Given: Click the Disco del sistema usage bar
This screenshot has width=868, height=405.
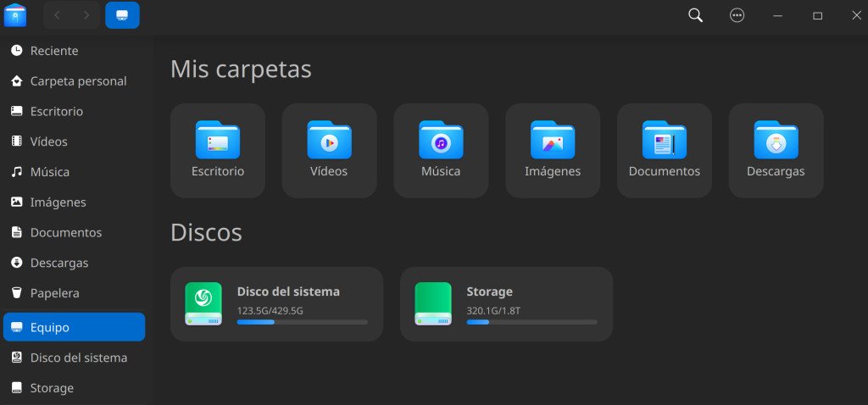Looking at the screenshot, I should click(x=303, y=322).
